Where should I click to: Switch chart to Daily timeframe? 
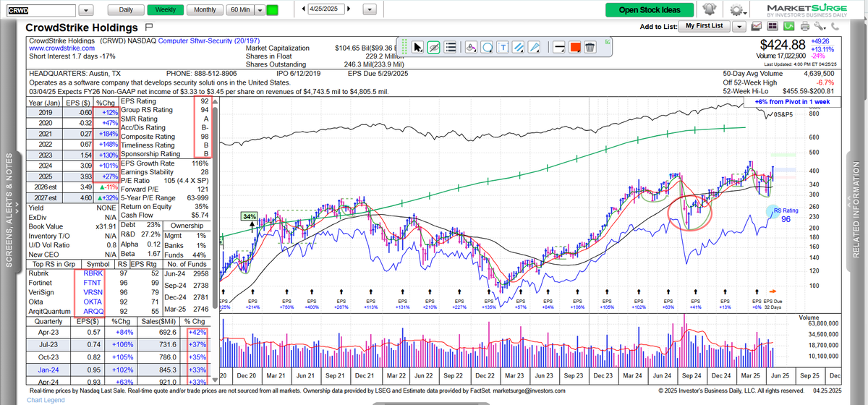click(126, 10)
